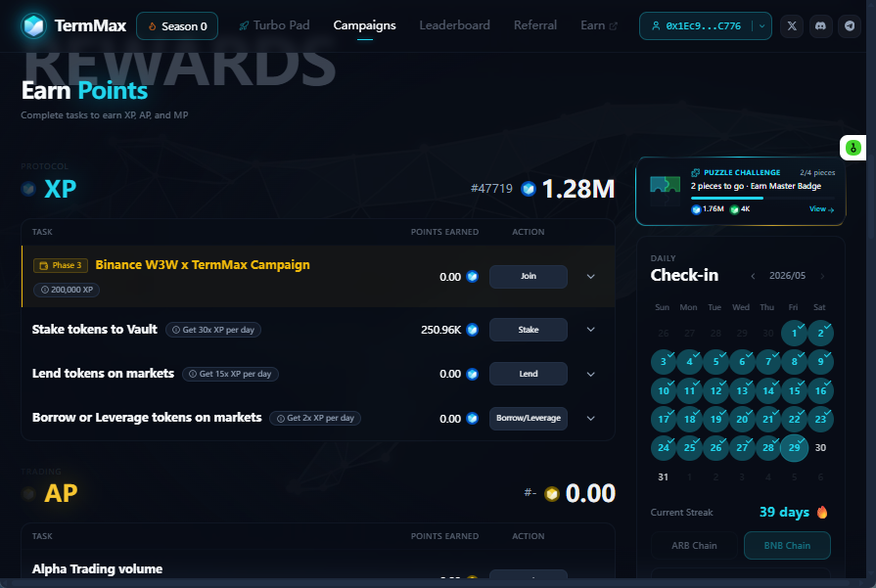Click the info icon in Get 2x XP badge
This screenshot has height=588, width=876.
[x=281, y=418]
